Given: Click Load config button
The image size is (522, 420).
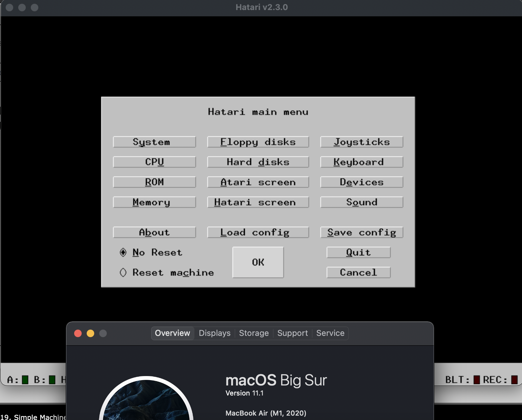Looking at the screenshot, I should click(258, 232).
